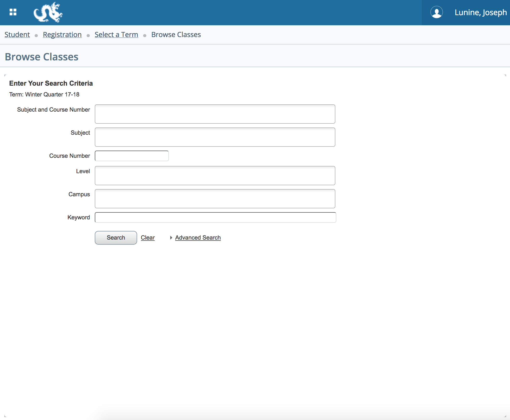Image resolution: width=510 pixels, height=420 pixels.
Task: Focus the Course Number field
Action: click(131, 156)
